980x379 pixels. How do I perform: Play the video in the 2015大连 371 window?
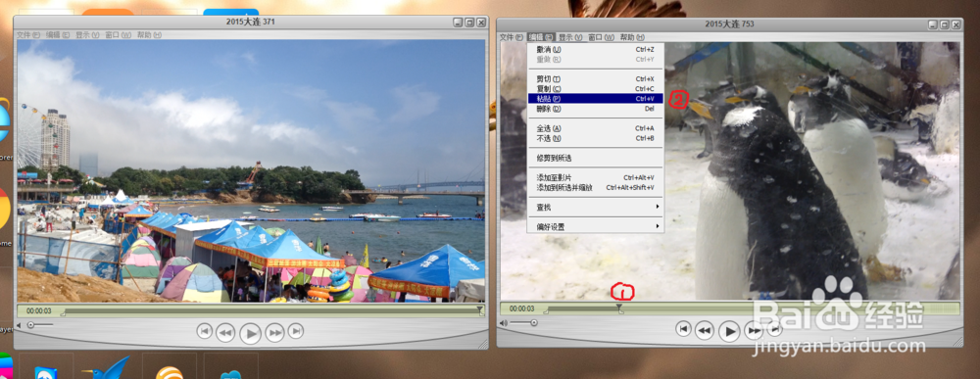(x=250, y=333)
